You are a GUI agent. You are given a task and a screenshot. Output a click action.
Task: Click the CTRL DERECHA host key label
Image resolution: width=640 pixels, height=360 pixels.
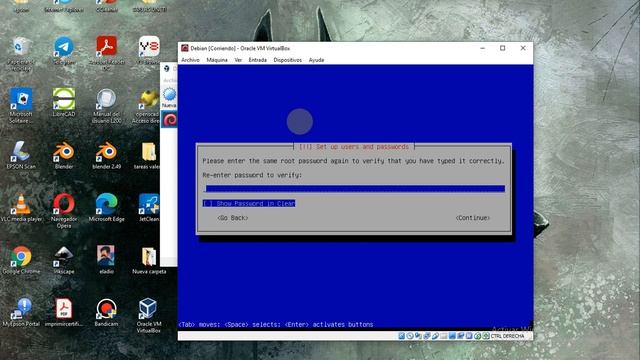tap(507, 336)
